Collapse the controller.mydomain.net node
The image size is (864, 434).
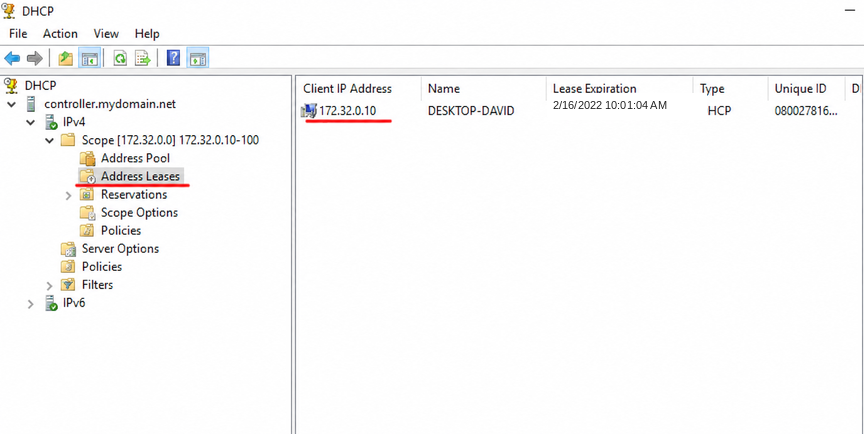tap(12, 104)
